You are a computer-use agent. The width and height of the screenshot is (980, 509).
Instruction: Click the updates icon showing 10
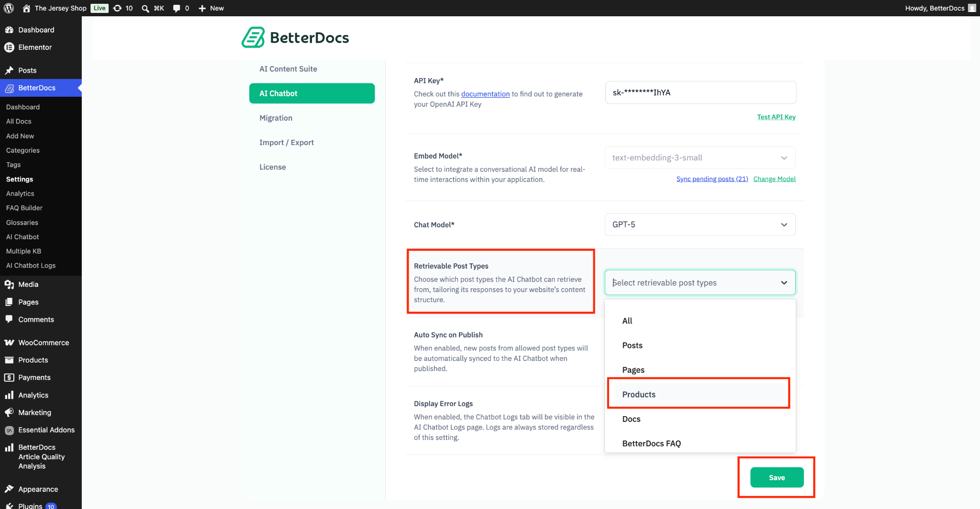[117, 8]
